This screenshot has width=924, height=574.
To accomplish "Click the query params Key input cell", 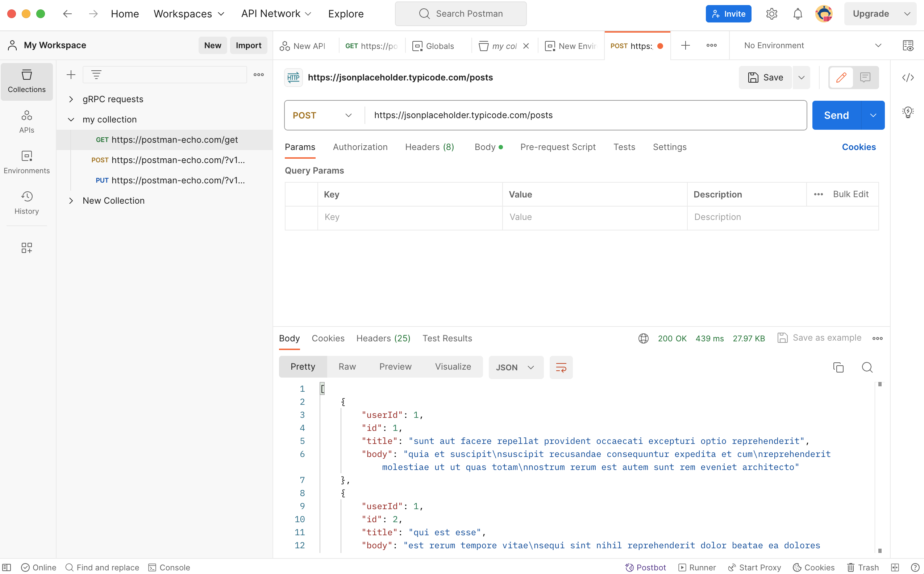I will (x=410, y=217).
